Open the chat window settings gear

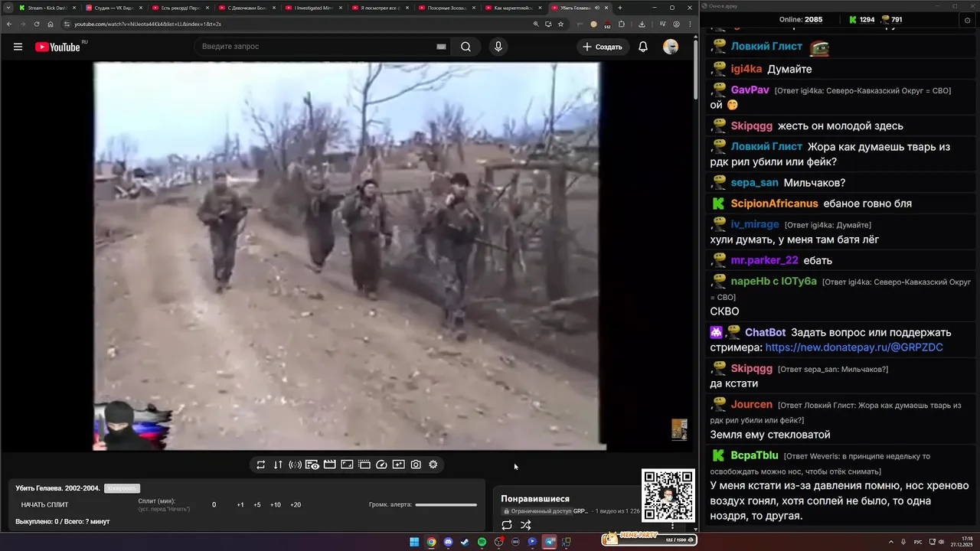967,20
